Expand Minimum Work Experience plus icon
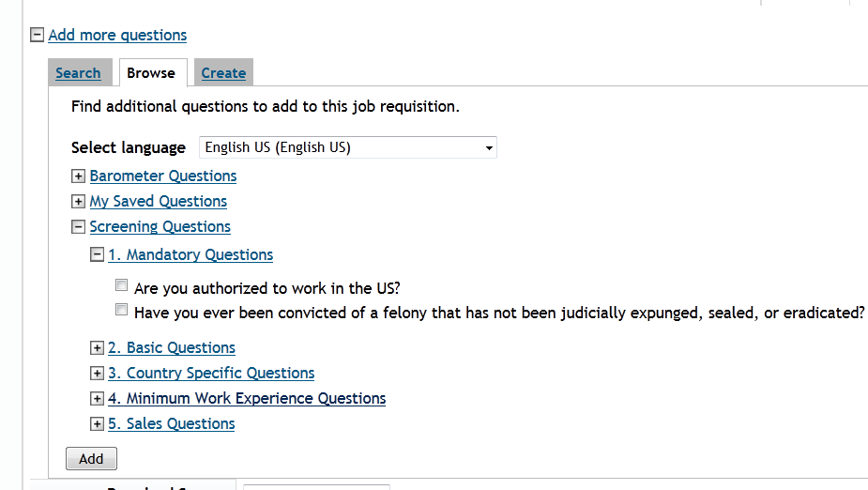 pyautogui.click(x=97, y=399)
